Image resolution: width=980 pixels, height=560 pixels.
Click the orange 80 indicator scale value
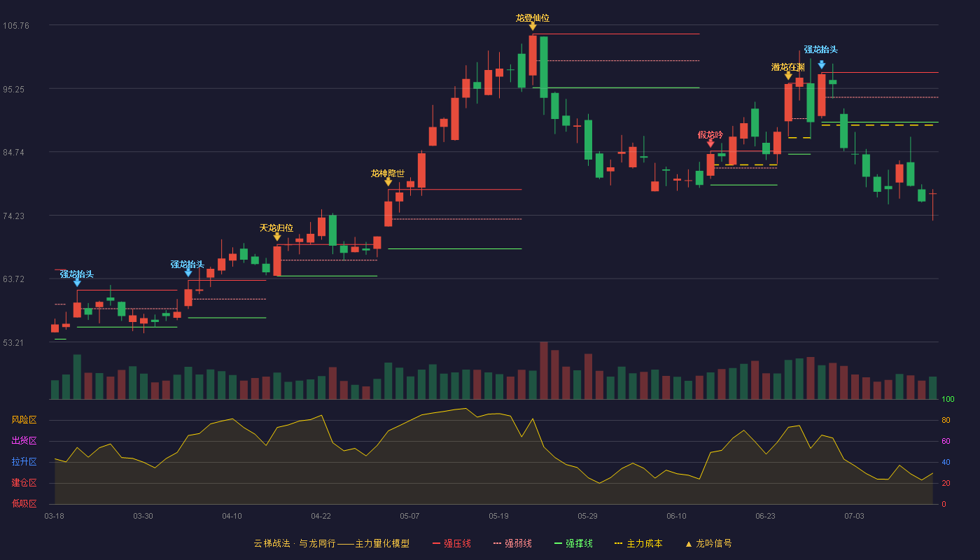pyautogui.click(x=946, y=420)
